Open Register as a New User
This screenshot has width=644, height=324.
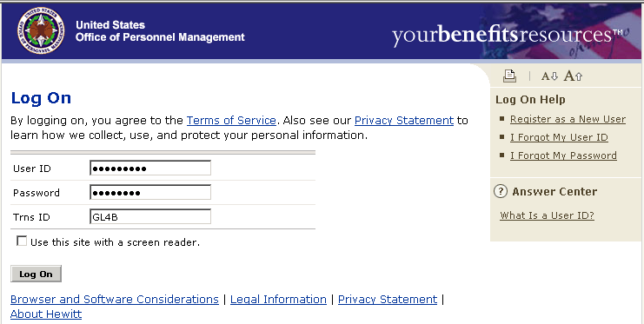(568, 119)
